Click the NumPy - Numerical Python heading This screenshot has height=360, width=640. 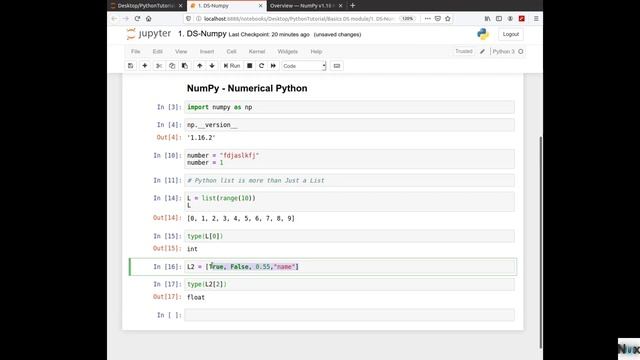pyautogui.click(x=247, y=88)
